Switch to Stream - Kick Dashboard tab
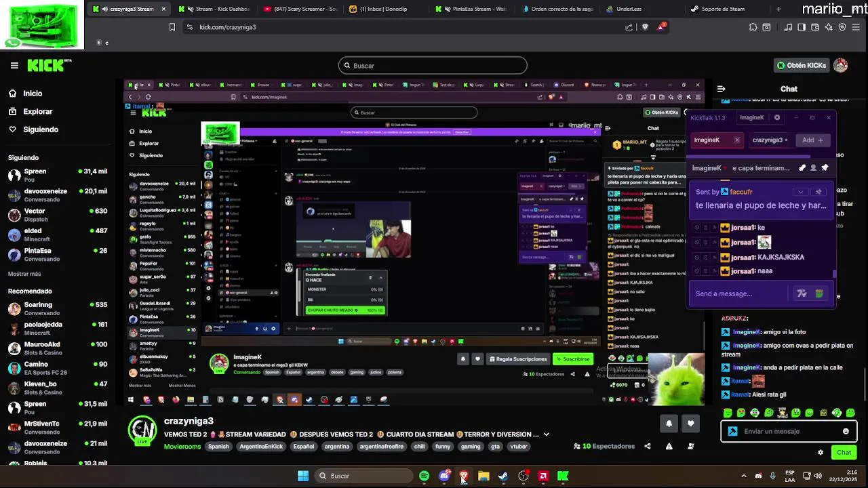The height and width of the screenshot is (488, 868). [x=216, y=9]
